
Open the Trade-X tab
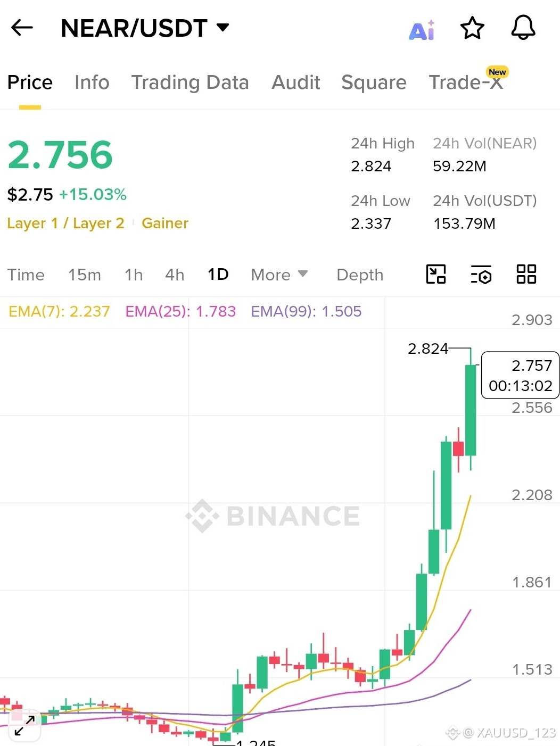466,82
